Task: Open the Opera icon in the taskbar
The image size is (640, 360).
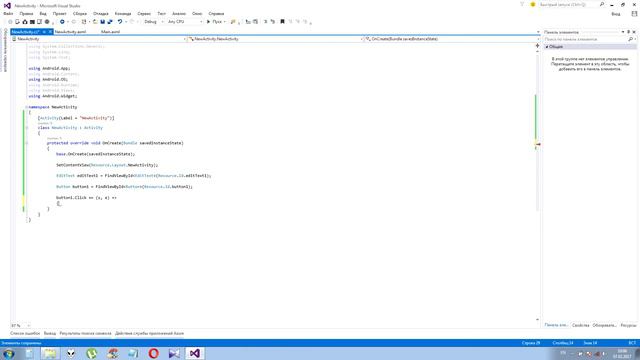Action: click(x=153, y=353)
